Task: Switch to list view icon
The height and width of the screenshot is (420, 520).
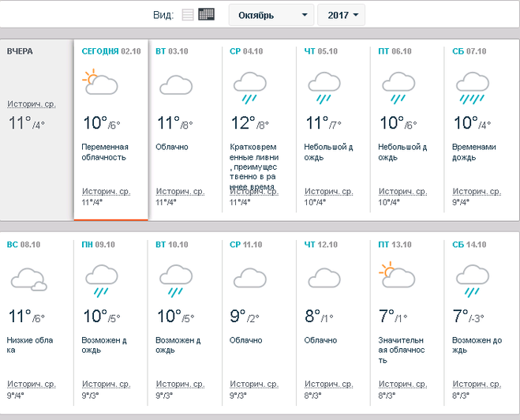Action: [187, 15]
